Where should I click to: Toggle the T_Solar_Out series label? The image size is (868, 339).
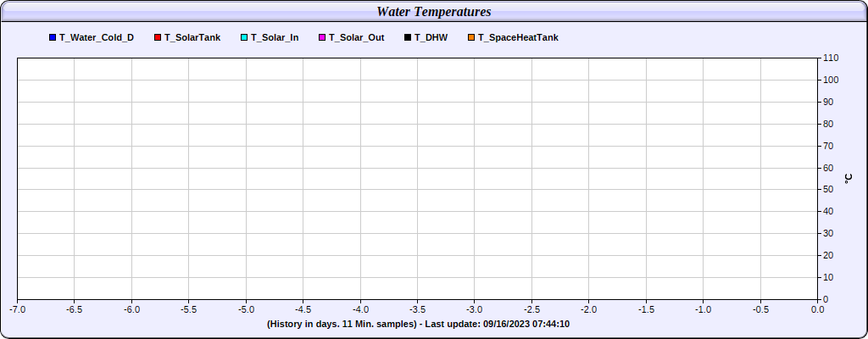pos(357,37)
